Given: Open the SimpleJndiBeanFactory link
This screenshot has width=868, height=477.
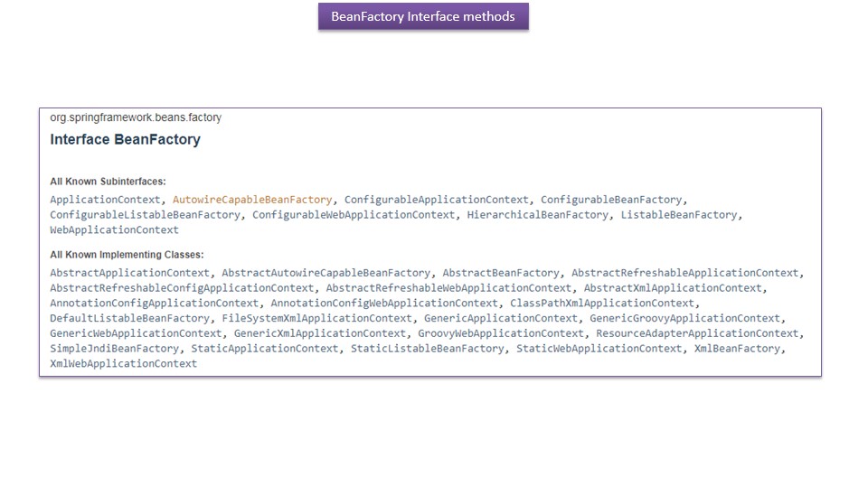Looking at the screenshot, I should point(114,349).
